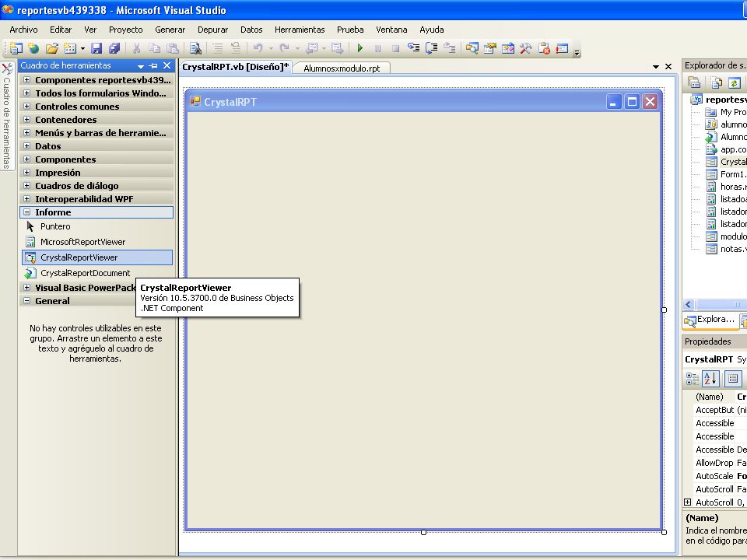Open Object Browser toolbar icon
Image resolution: width=747 pixels, height=560 pixels.
pyautogui.click(x=508, y=48)
